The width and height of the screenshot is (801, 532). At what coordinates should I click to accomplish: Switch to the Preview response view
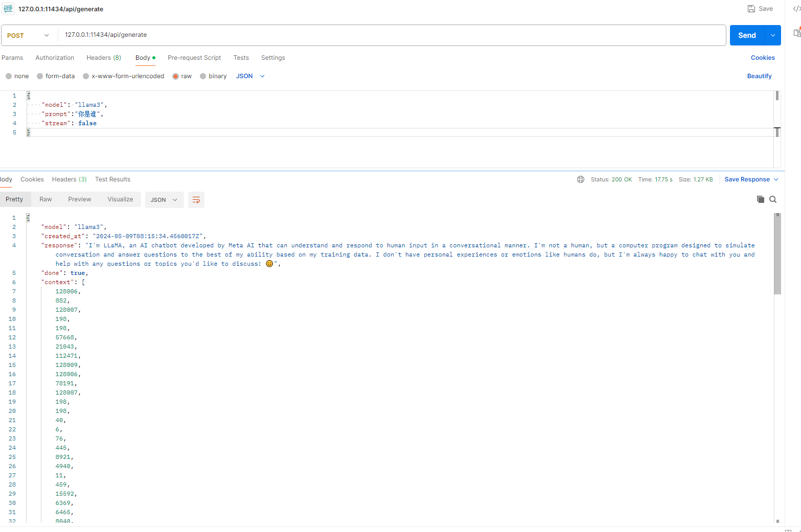[80, 199]
